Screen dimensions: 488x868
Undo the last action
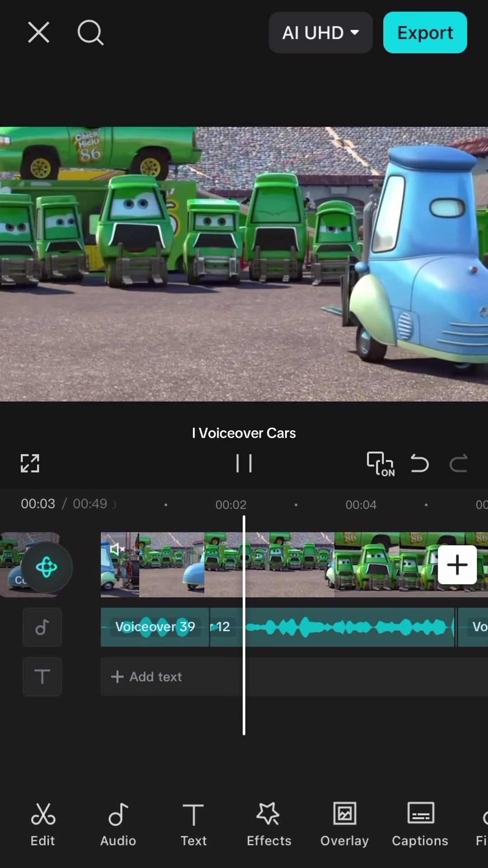click(419, 463)
